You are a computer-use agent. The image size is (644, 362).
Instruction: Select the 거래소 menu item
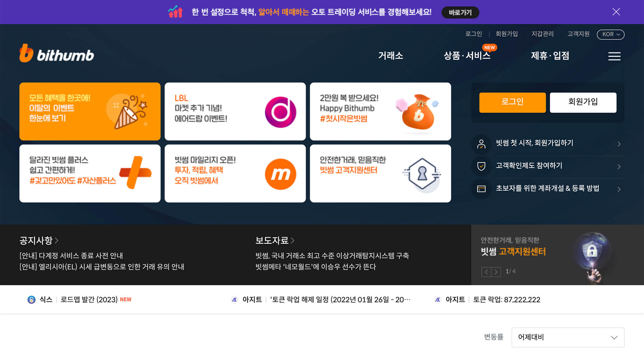391,56
